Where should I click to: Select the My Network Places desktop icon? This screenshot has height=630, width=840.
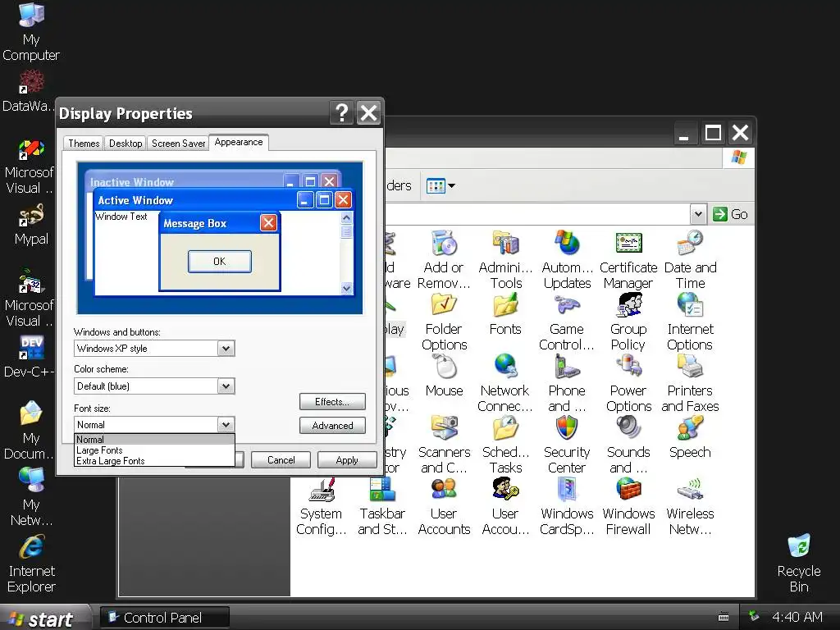point(31,497)
